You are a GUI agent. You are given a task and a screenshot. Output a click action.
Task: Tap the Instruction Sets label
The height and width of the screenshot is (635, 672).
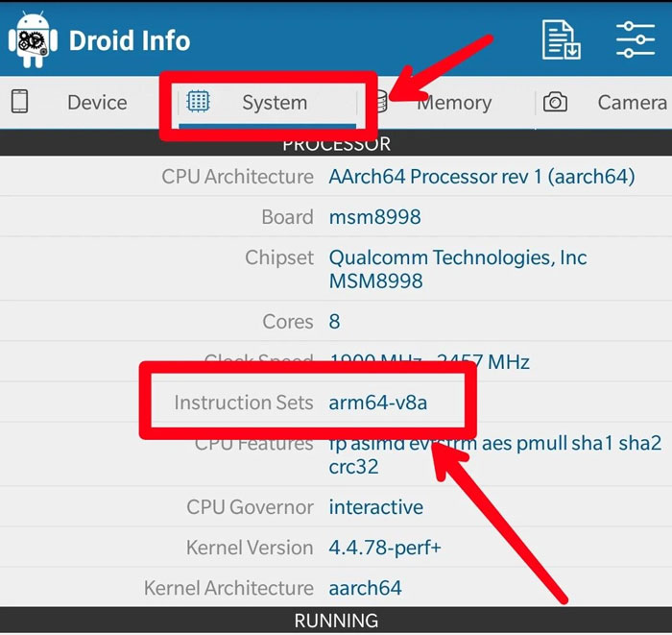pos(244,403)
